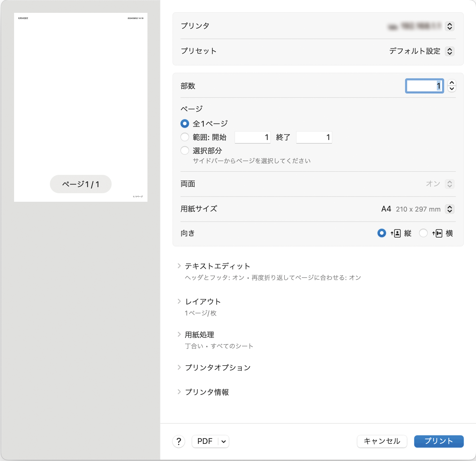This screenshot has height=461, width=476.
Task: Click the preset selection stepper arrows
Action: (450, 51)
